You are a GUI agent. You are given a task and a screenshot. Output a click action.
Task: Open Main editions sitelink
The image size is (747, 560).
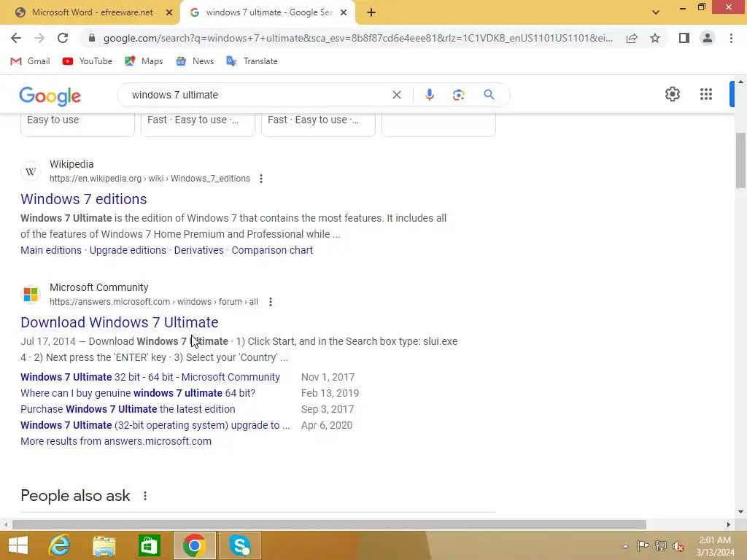[51, 251]
